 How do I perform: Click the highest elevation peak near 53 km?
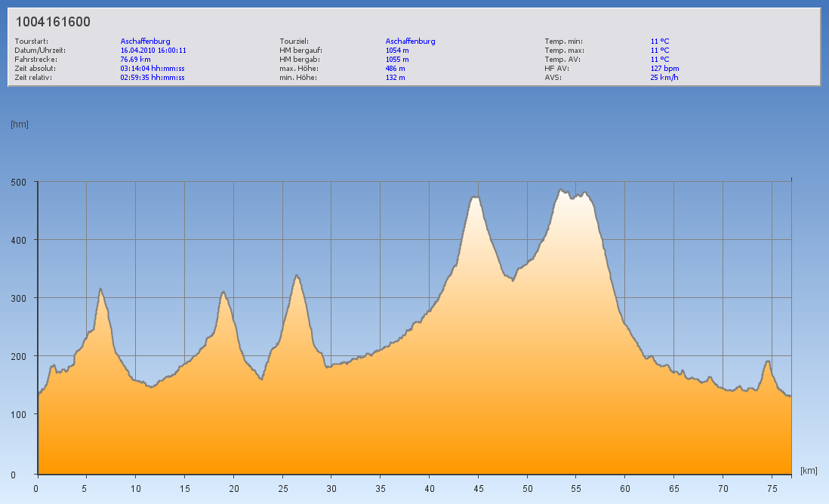pyautogui.click(x=561, y=190)
